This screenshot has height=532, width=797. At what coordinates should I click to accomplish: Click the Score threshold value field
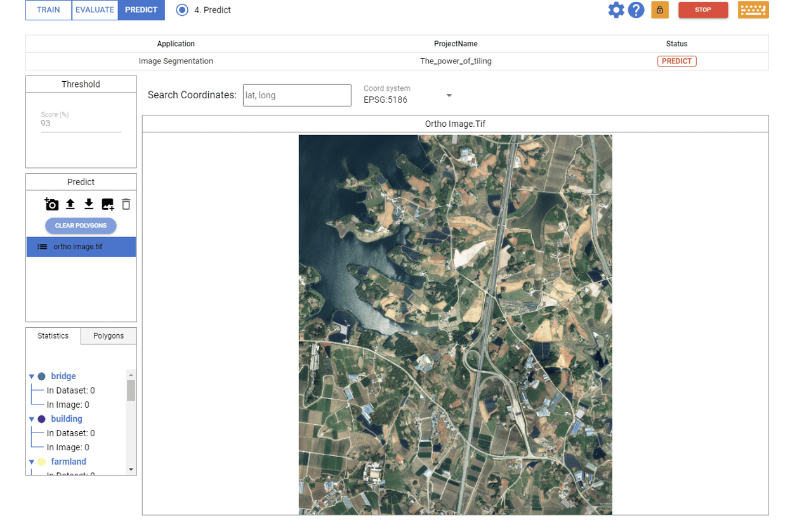[x=78, y=122]
